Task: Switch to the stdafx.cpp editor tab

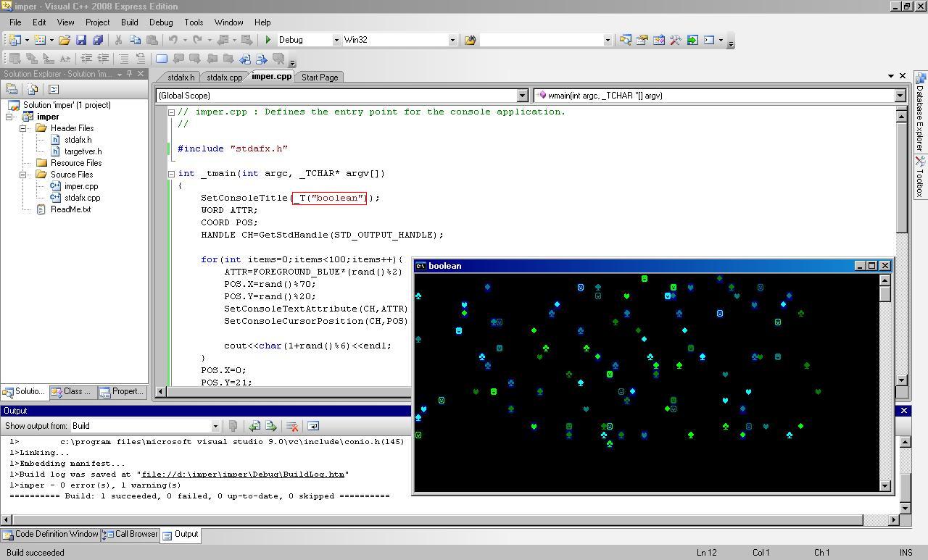Action: [224, 78]
